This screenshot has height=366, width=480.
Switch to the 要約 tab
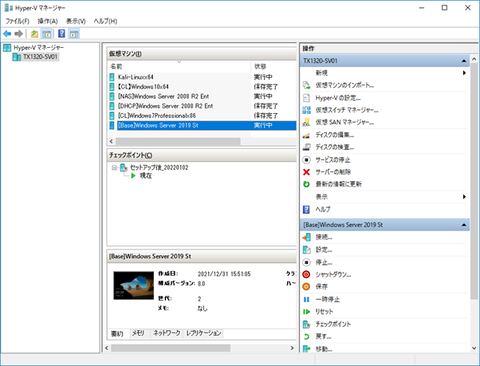point(117,333)
